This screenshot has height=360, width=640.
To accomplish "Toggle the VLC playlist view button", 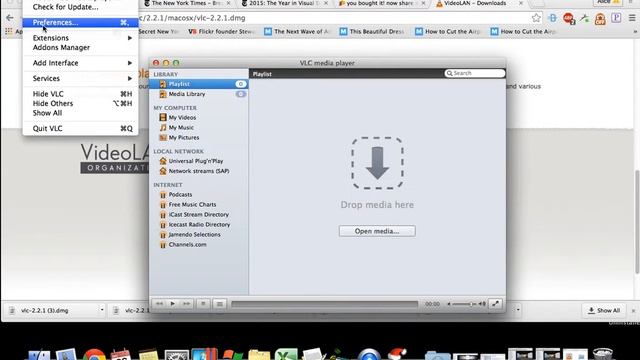I will (220, 304).
